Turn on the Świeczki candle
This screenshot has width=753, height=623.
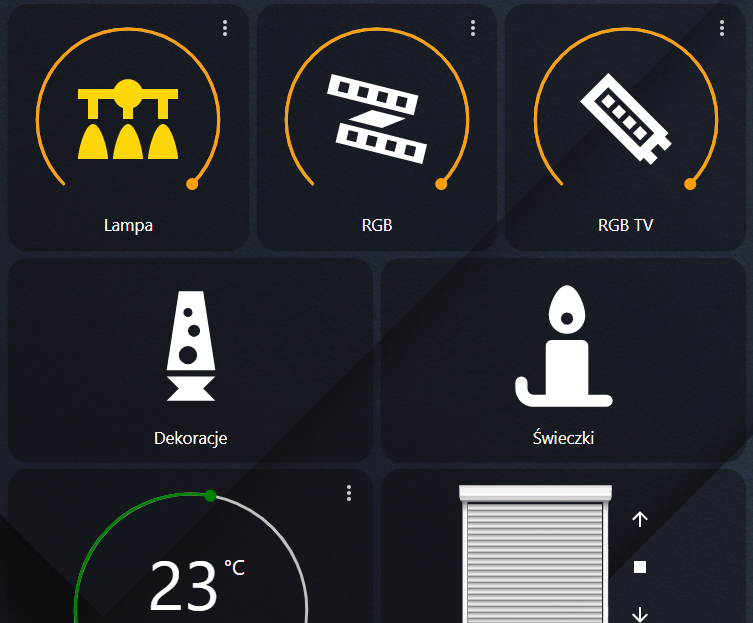[564, 346]
